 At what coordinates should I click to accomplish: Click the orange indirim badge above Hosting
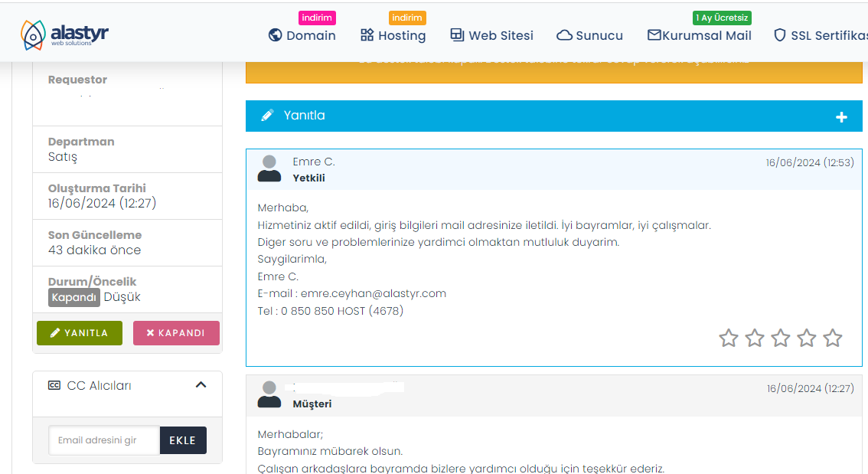coord(407,18)
